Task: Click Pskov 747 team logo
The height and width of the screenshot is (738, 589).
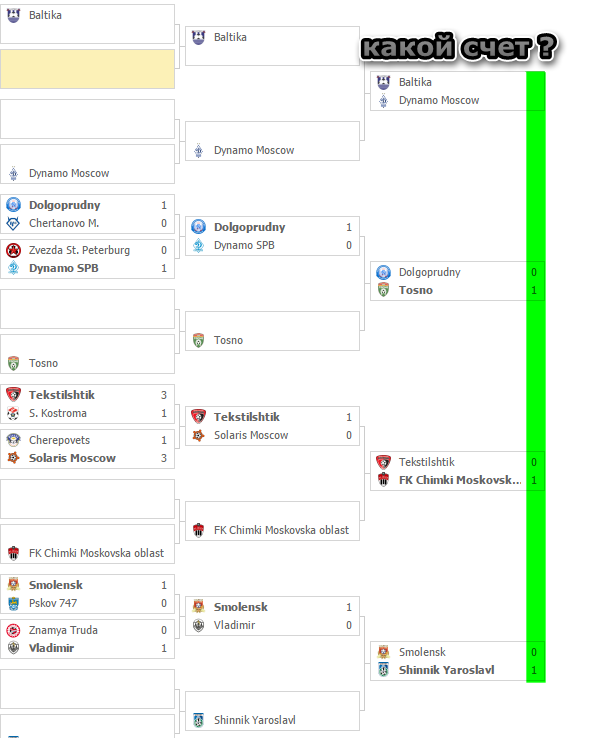Action: (x=14, y=603)
